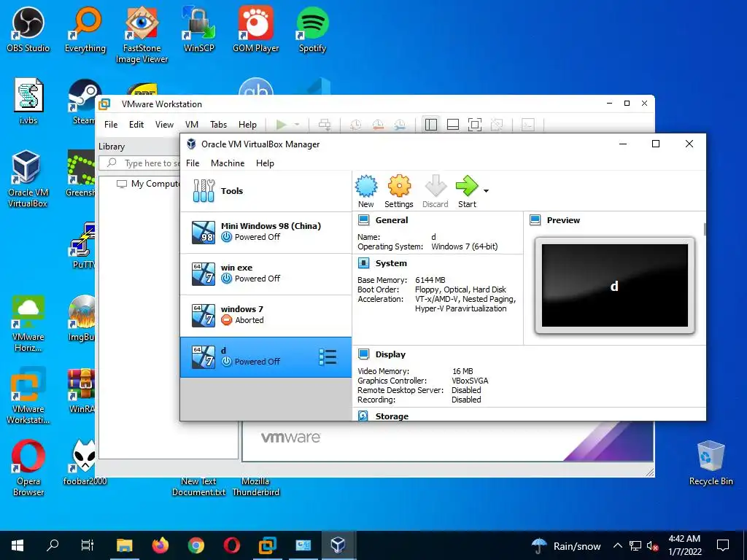747x560 pixels.
Task: Select My Computer in VMware library
Action: (149, 183)
